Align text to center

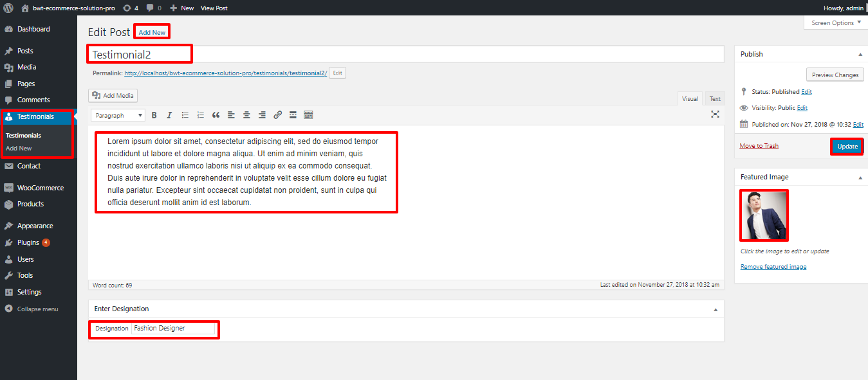[247, 115]
